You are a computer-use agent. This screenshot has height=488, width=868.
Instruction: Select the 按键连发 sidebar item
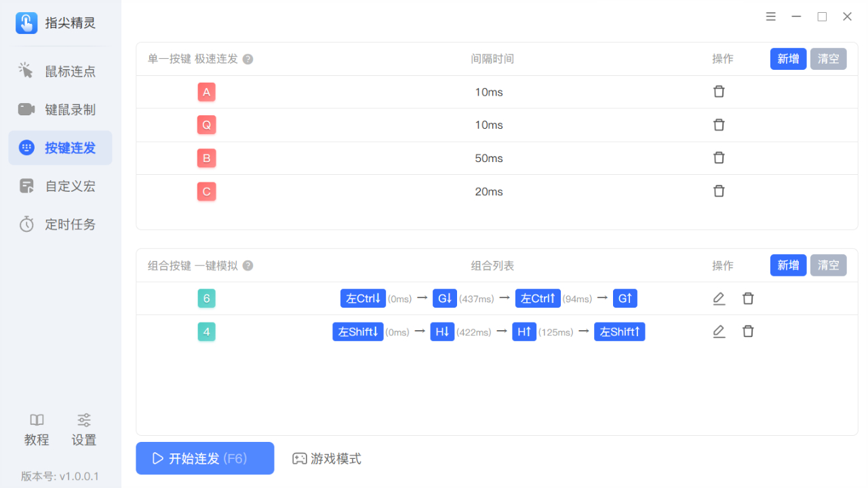60,148
